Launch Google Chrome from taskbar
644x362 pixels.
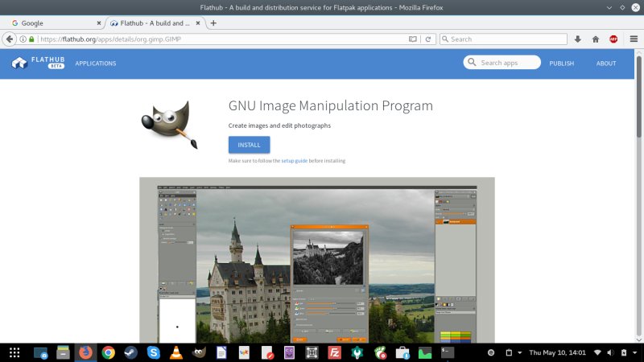click(109, 352)
